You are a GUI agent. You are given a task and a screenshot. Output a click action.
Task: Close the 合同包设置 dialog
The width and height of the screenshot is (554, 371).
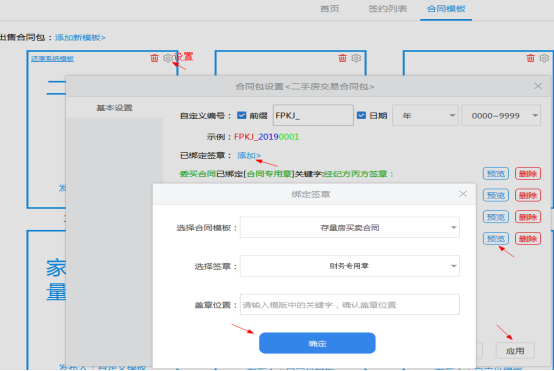click(x=538, y=86)
